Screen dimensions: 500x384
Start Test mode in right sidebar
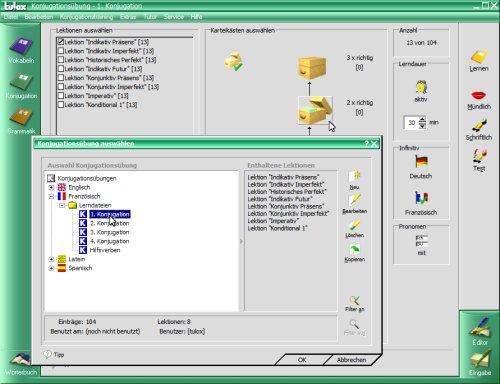(479, 160)
